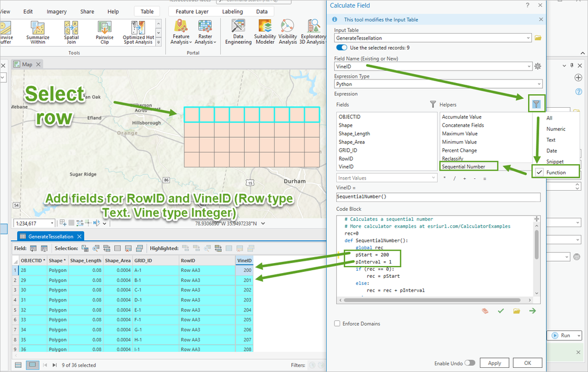Click the Apply button

(494, 363)
